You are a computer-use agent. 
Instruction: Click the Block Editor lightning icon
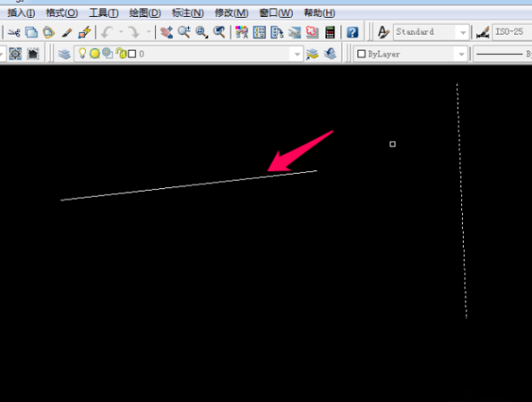84,33
